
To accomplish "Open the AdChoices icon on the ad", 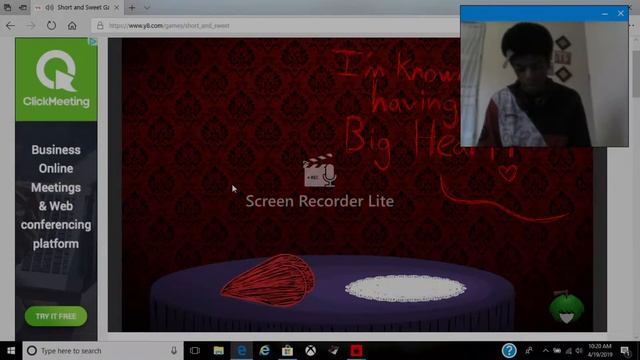I will 93,41.
